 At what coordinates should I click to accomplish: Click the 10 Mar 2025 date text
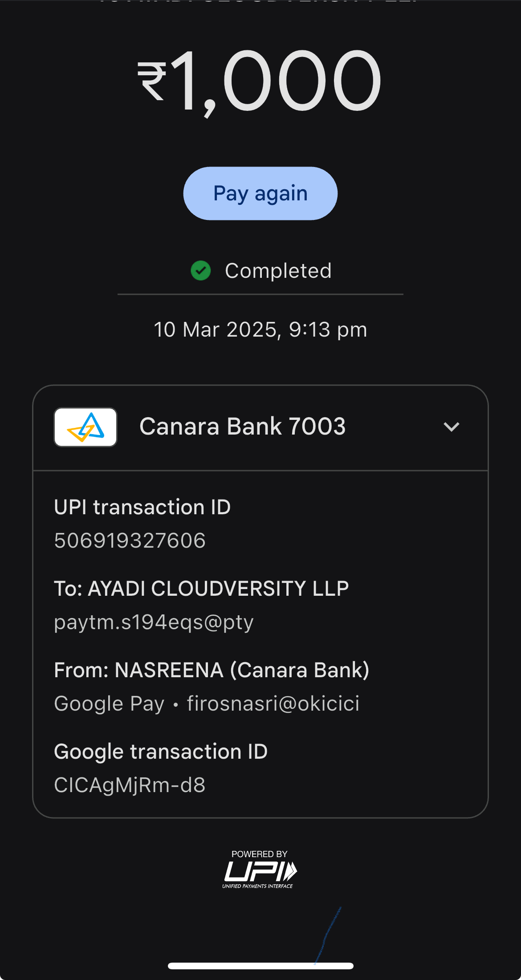(x=260, y=329)
